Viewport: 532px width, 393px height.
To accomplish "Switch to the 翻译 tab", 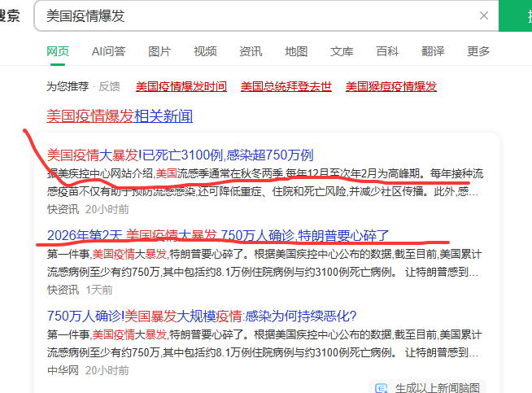I will pos(433,51).
